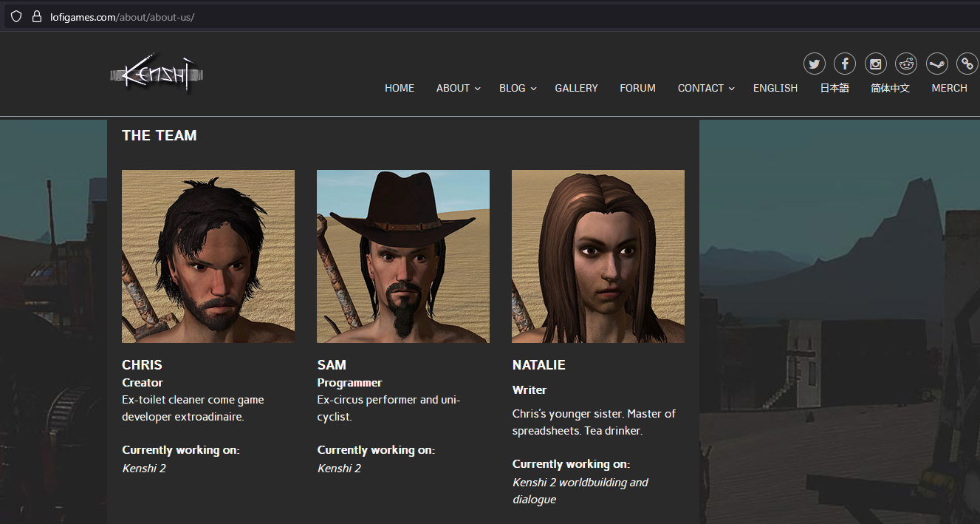
Task: Click 'Currently working on:' under Natalie
Action: (571, 464)
